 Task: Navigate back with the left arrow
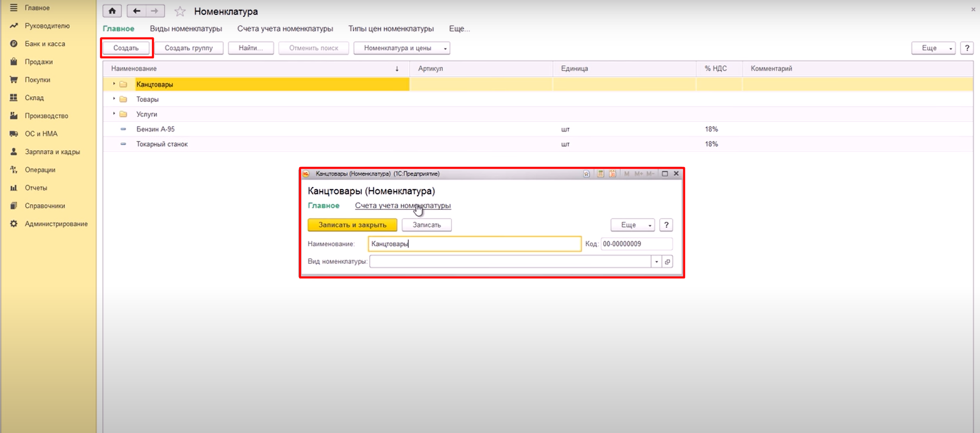pyautogui.click(x=136, y=11)
